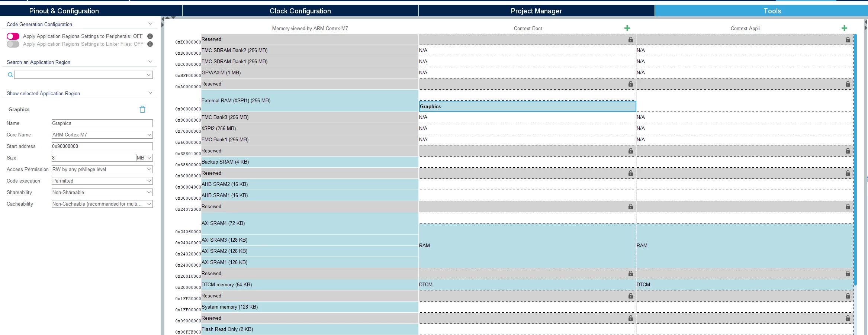Open the Code execution dropdown
This screenshot has width=868, height=335.
(x=102, y=181)
